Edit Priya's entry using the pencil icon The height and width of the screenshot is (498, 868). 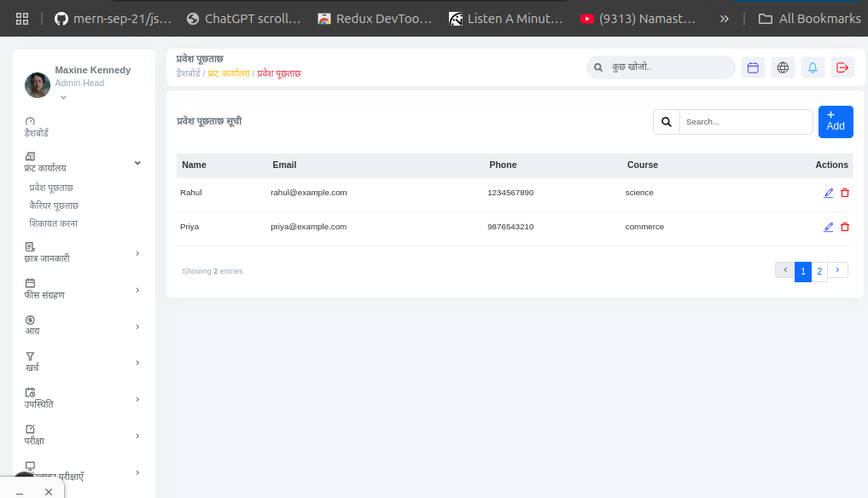coord(828,227)
